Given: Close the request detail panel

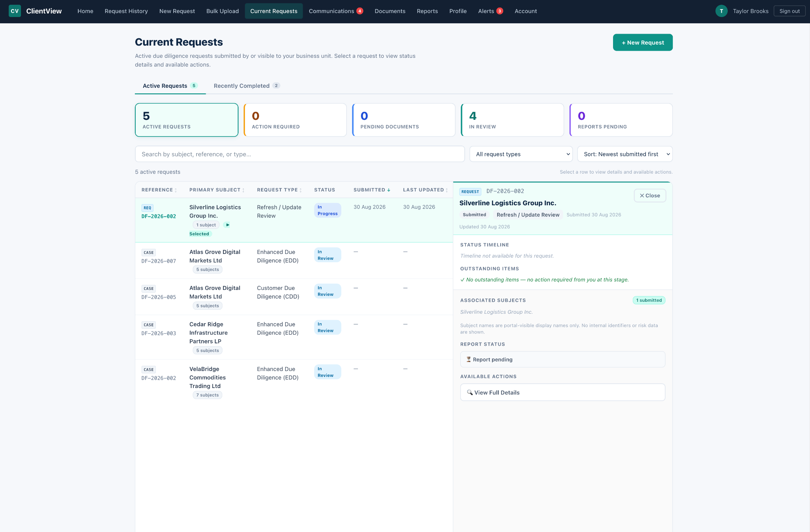Looking at the screenshot, I should (650, 195).
